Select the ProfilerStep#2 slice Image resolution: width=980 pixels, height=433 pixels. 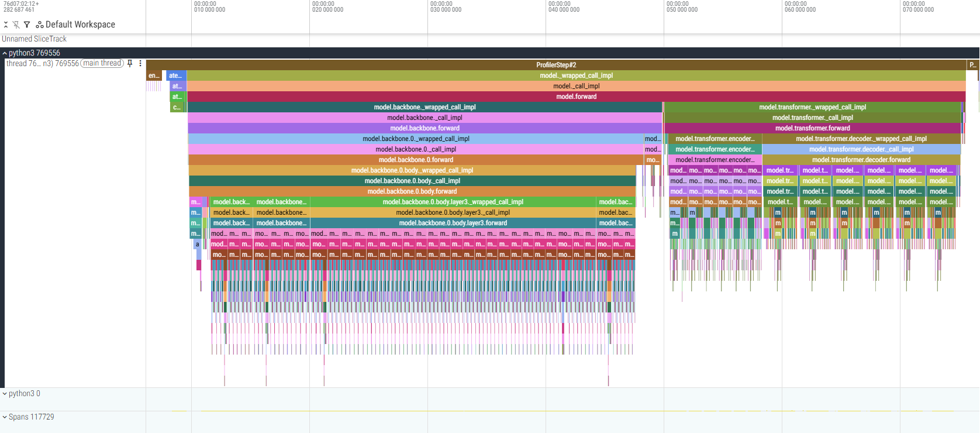point(555,65)
